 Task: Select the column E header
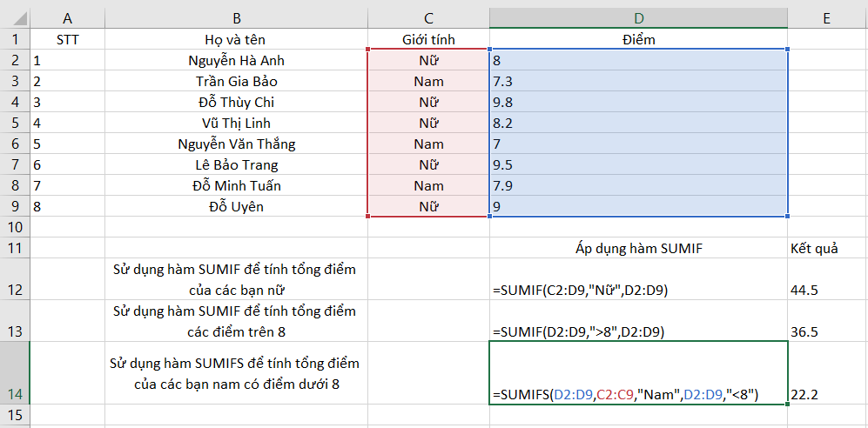click(x=825, y=17)
